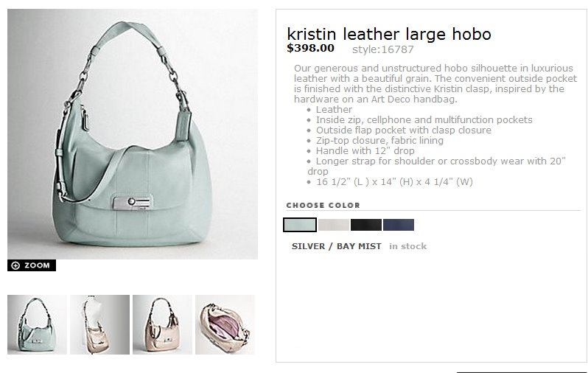View the open interior lining thumbnail
588x373 pixels.
tap(225, 324)
